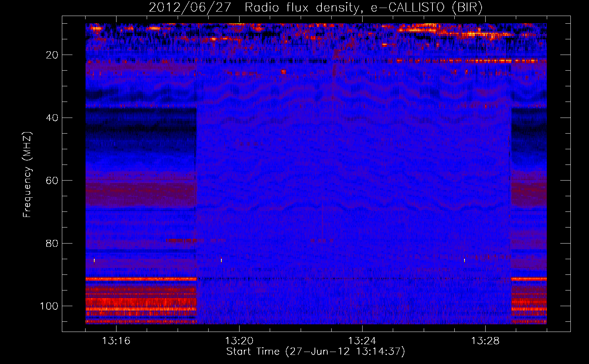The width and height of the screenshot is (589, 364).
Task: Click the 100 frequency tick label
Action: pyautogui.click(x=49, y=306)
